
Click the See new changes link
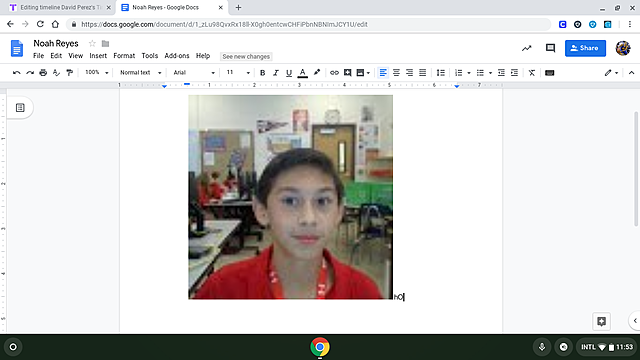coord(246,56)
